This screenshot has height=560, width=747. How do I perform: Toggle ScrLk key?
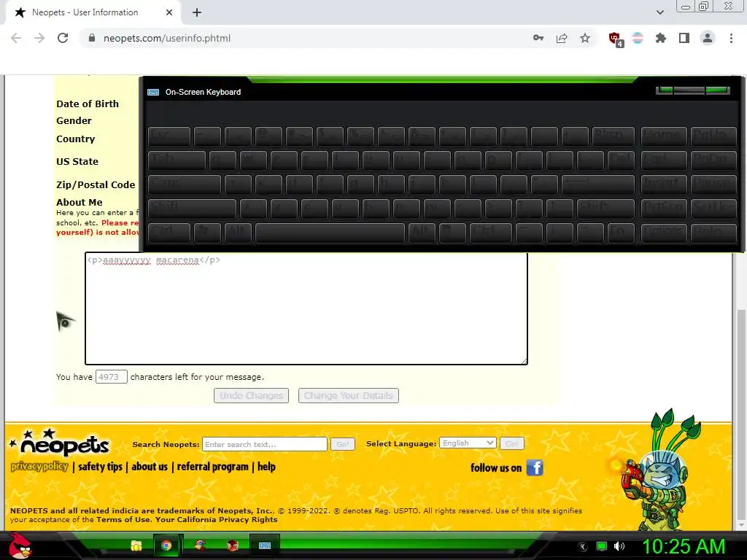click(x=713, y=209)
